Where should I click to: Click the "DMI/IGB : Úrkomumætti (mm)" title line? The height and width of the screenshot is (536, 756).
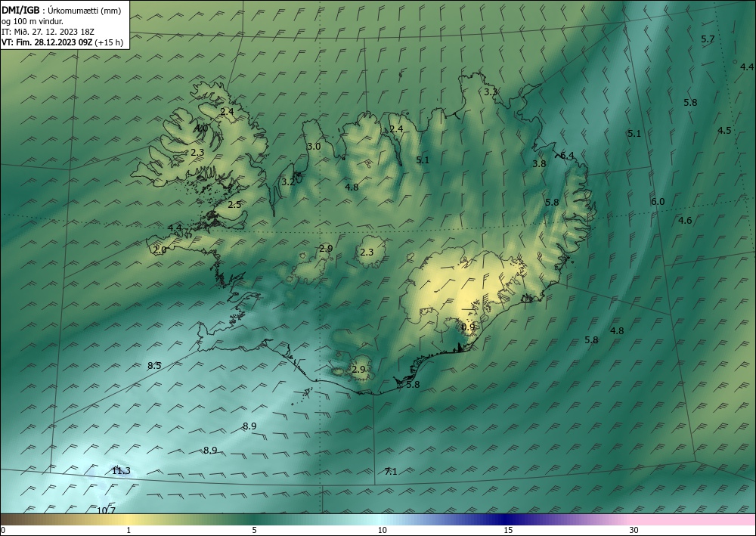coord(61,10)
